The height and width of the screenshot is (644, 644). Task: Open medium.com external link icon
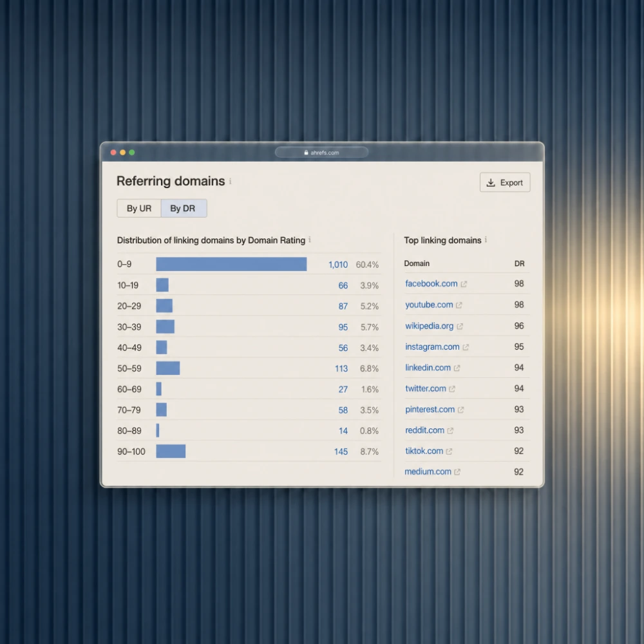click(x=457, y=472)
